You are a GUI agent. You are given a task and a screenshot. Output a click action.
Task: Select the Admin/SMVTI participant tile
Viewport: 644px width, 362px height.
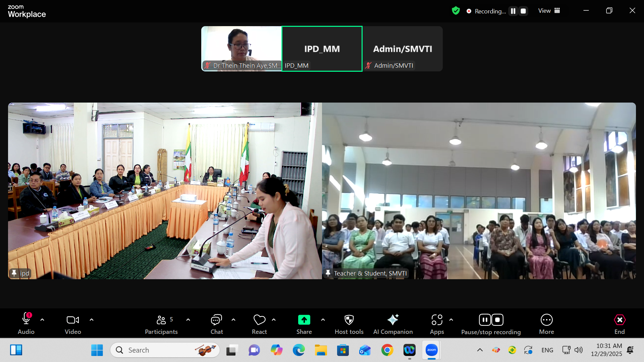402,49
